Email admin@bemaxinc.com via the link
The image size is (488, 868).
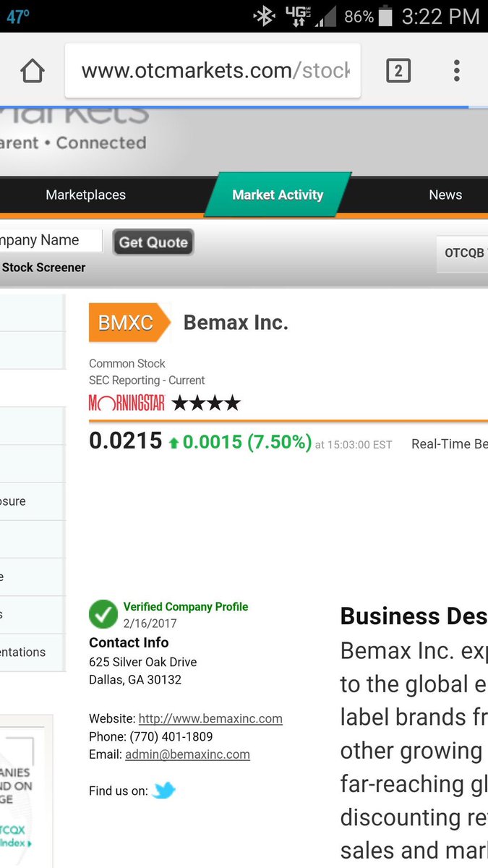[187, 754]
